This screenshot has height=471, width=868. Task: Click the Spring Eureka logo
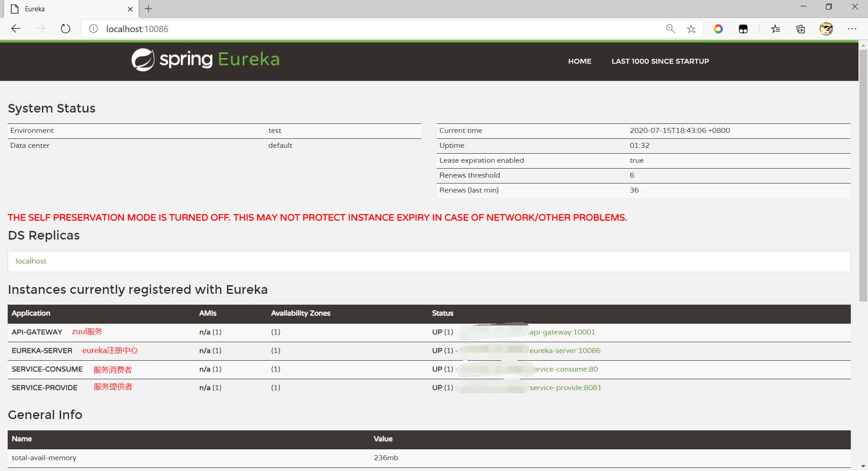(206, 60)
